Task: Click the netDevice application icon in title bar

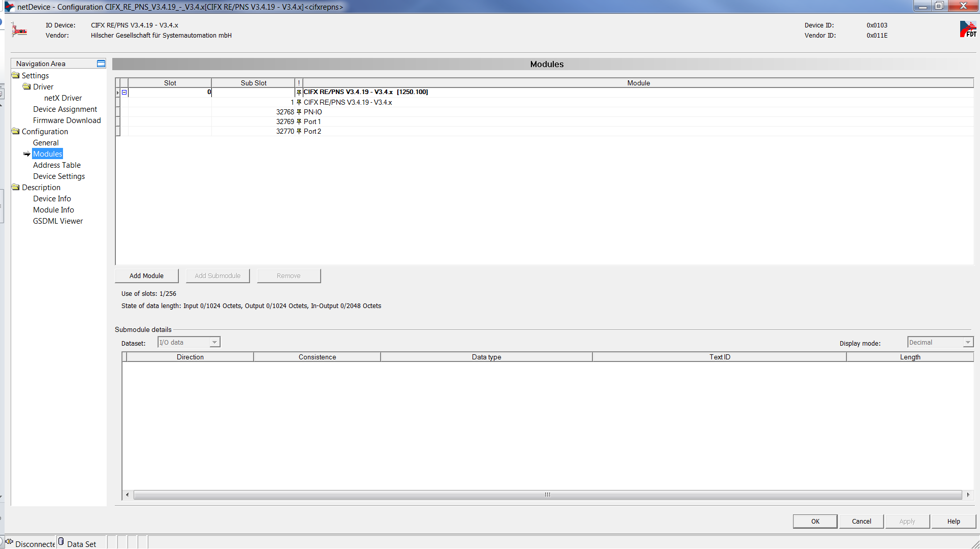Action: point(9,7)
